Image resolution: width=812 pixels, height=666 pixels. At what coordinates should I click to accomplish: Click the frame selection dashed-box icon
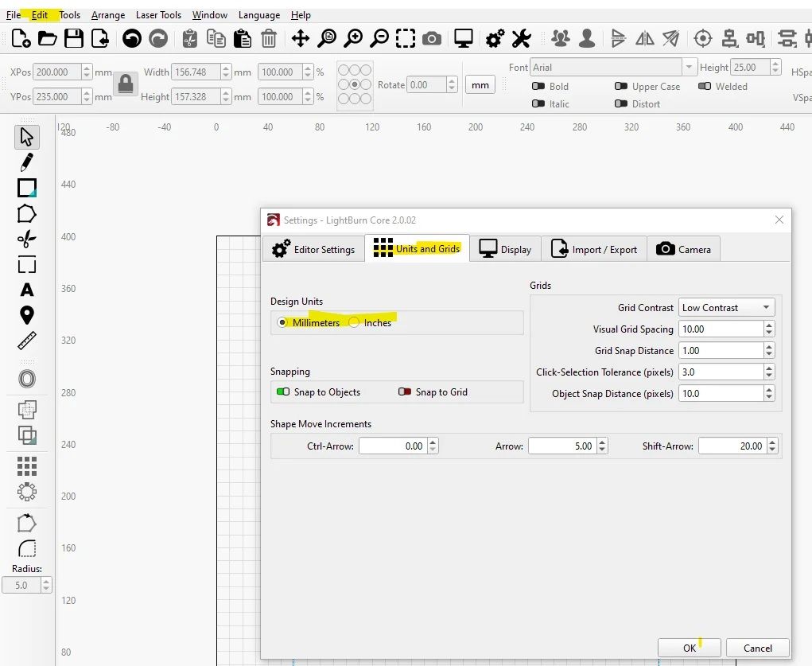tap(406, 38)
